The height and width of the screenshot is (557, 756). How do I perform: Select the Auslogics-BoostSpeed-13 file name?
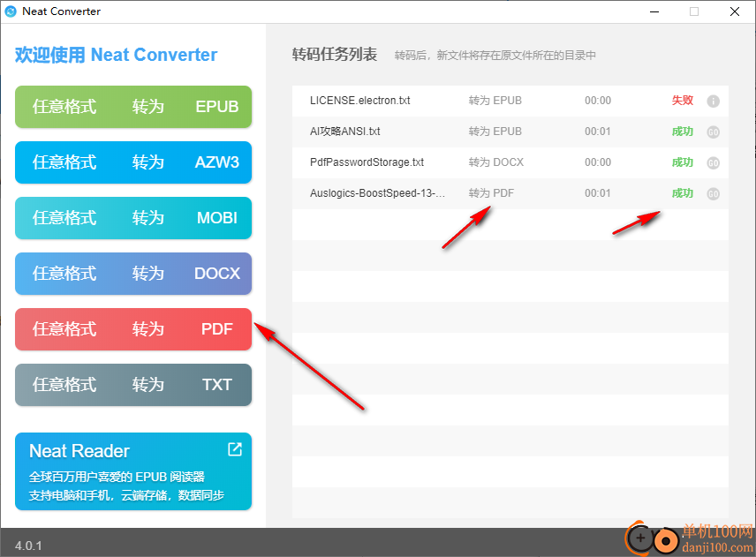pos(377,193)
